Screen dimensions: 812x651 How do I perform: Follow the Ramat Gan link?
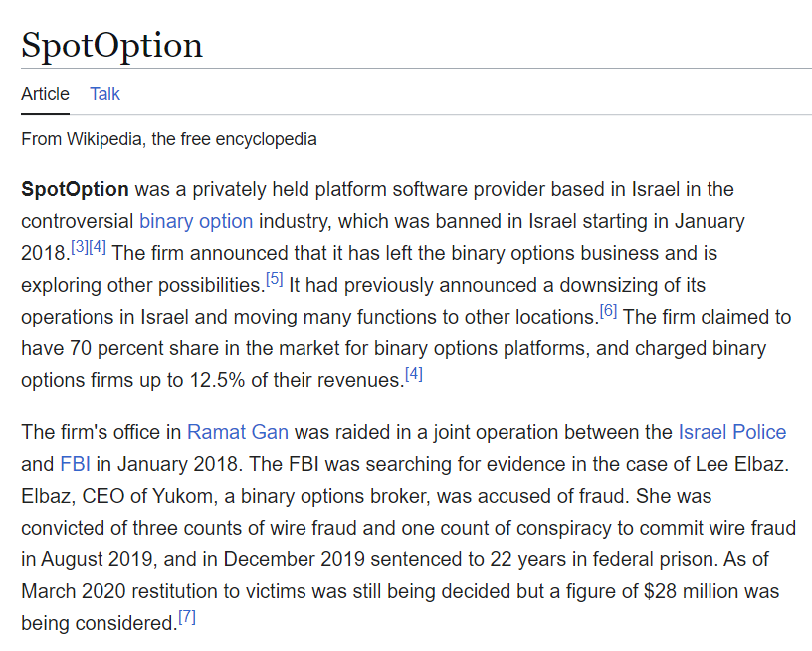pyautogui.click(x=237, y=432)
